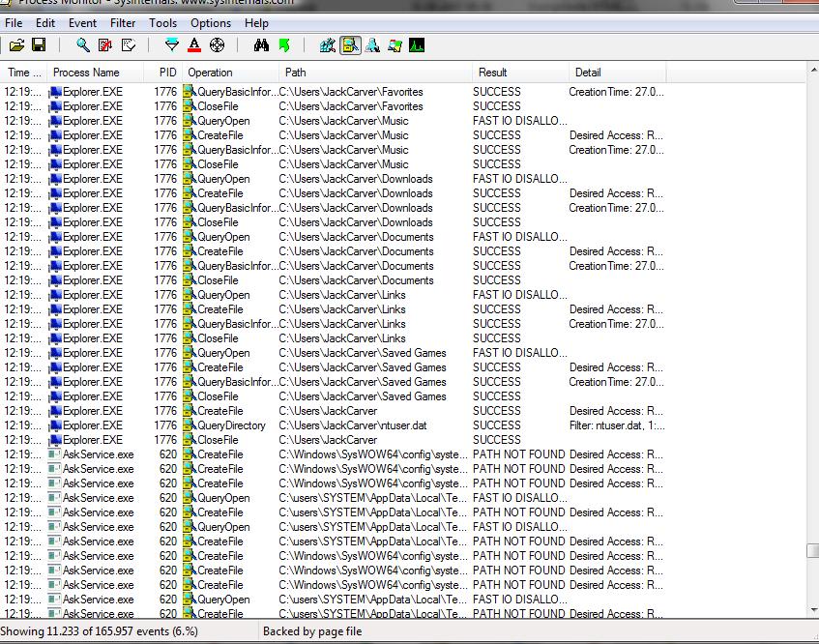Open the Tools menu

[x=163, y=23]
